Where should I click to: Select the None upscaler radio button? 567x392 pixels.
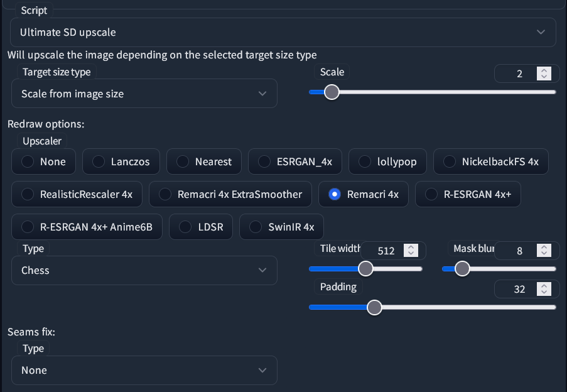tap(43, 161)
